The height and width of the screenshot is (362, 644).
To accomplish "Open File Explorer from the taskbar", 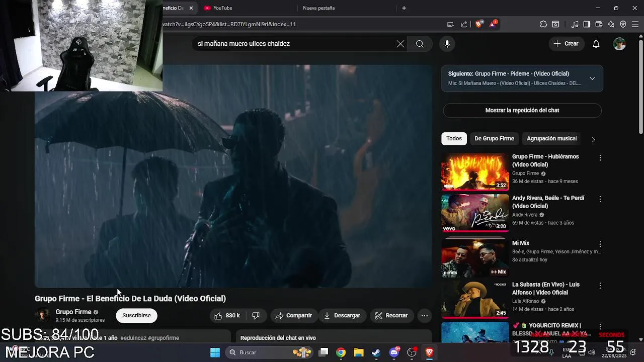I will click(x=358, y=352).
